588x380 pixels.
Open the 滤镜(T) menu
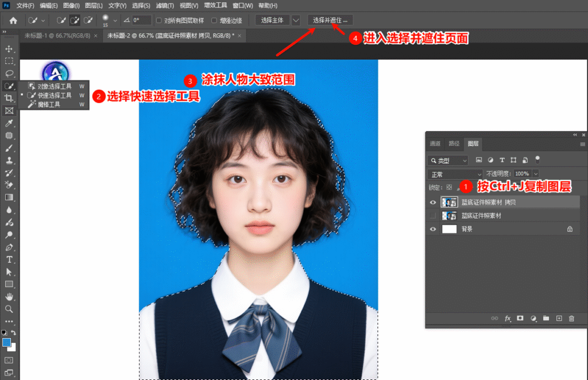165,6
